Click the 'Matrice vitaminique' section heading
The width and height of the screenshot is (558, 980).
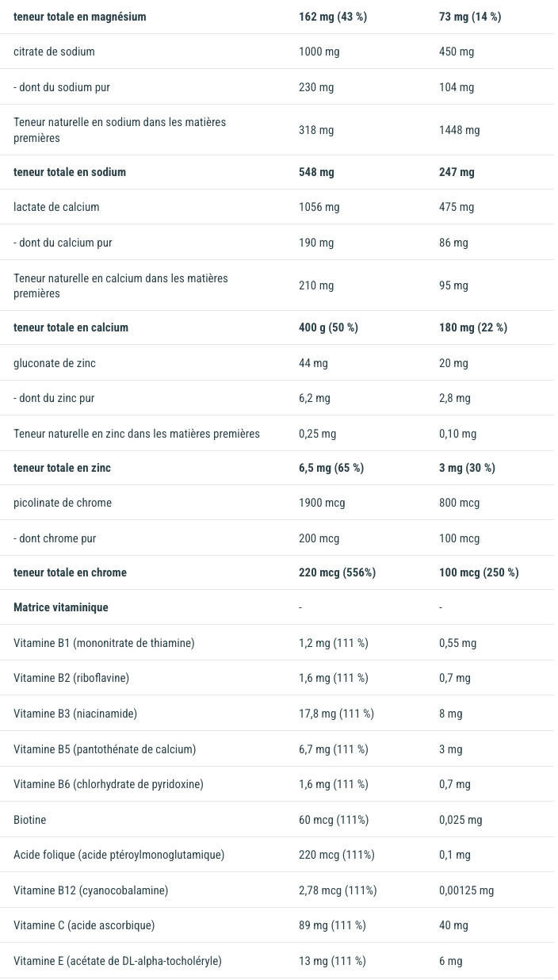(x=61, y=607)
